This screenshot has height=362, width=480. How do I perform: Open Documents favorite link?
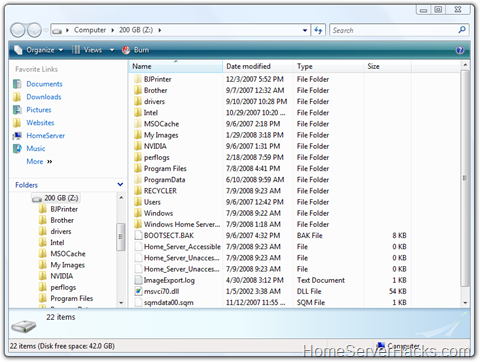(x=44, y=84)
